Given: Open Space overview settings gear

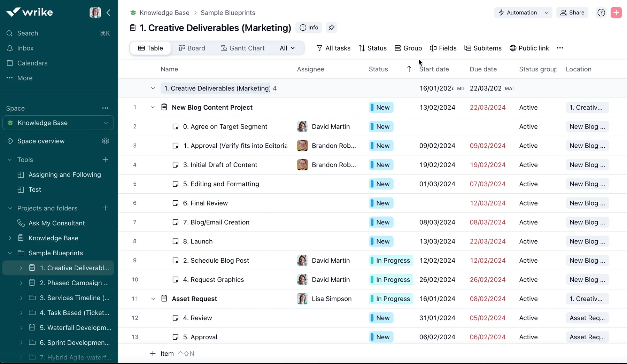Looking at the screenshot, I should point(106,141).
